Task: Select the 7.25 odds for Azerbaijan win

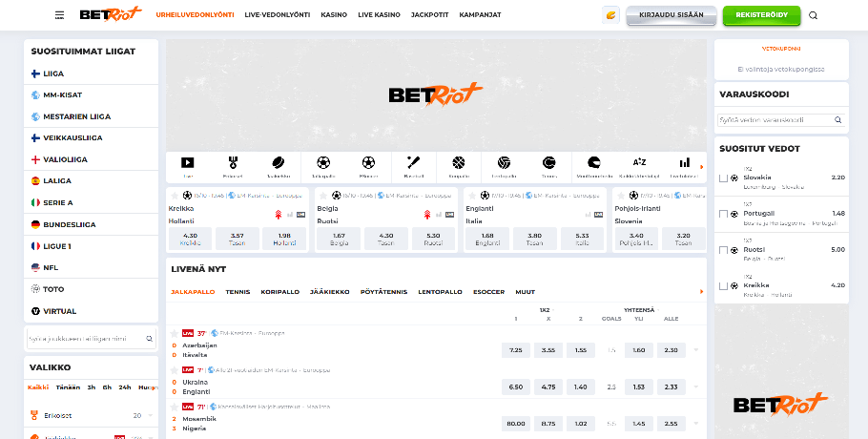Action: click(516, 350)
